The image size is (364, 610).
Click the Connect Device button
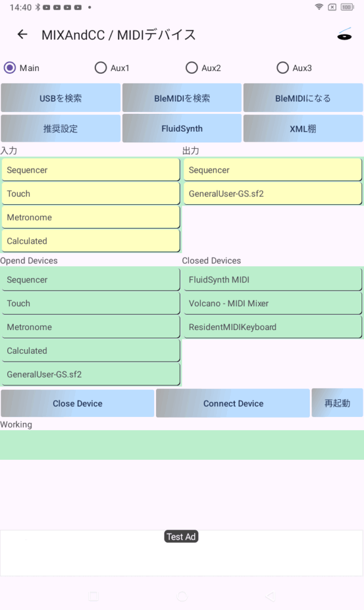(x=233, y=403)
